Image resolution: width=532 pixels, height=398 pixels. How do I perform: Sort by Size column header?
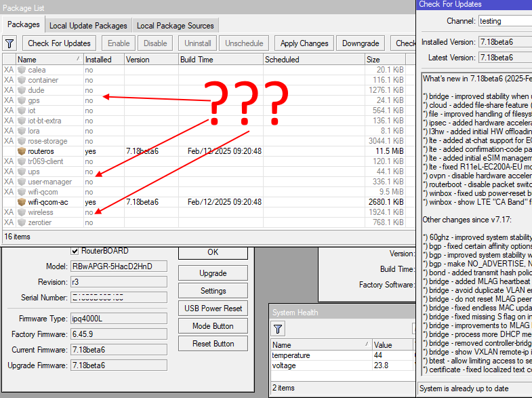coord(385,60)
